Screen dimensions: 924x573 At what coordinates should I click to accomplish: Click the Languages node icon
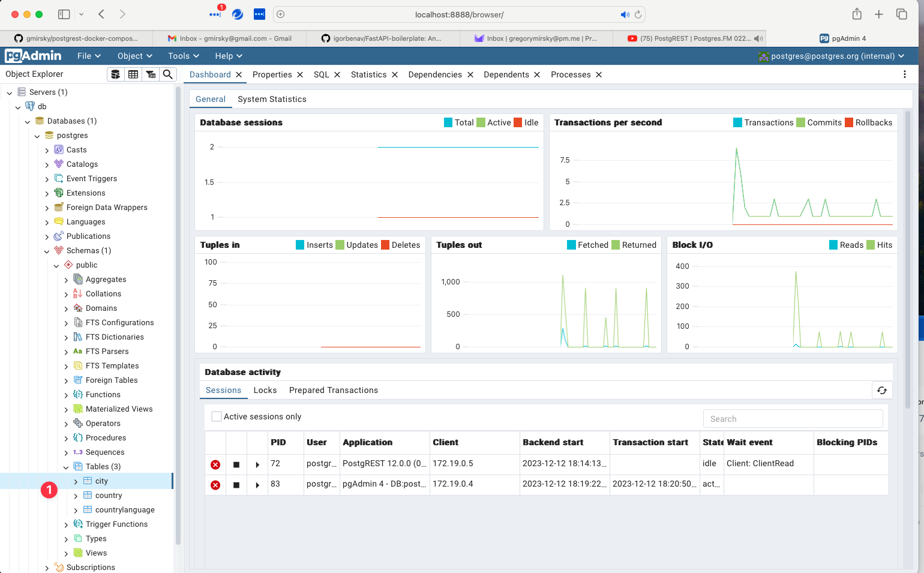click(59, 221)
